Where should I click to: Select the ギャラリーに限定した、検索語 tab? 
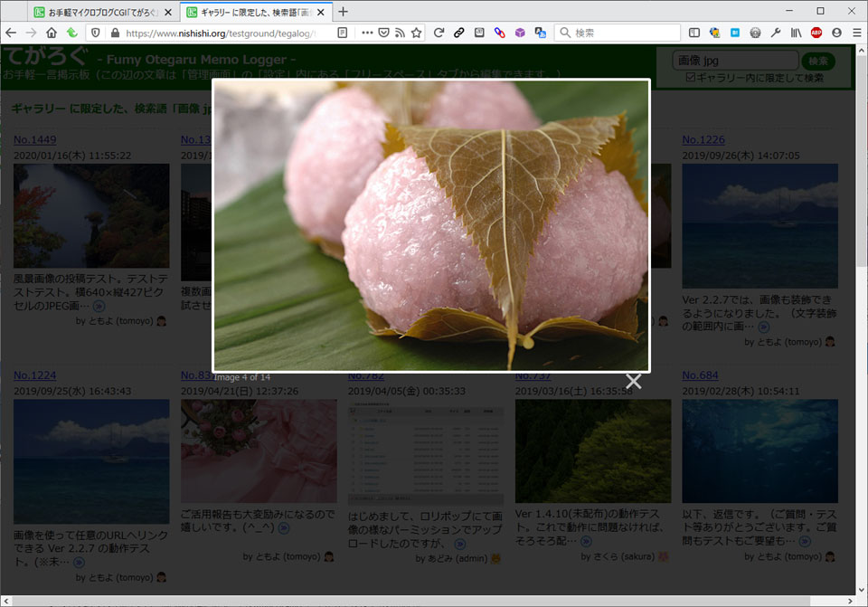(x=257, y=12)
